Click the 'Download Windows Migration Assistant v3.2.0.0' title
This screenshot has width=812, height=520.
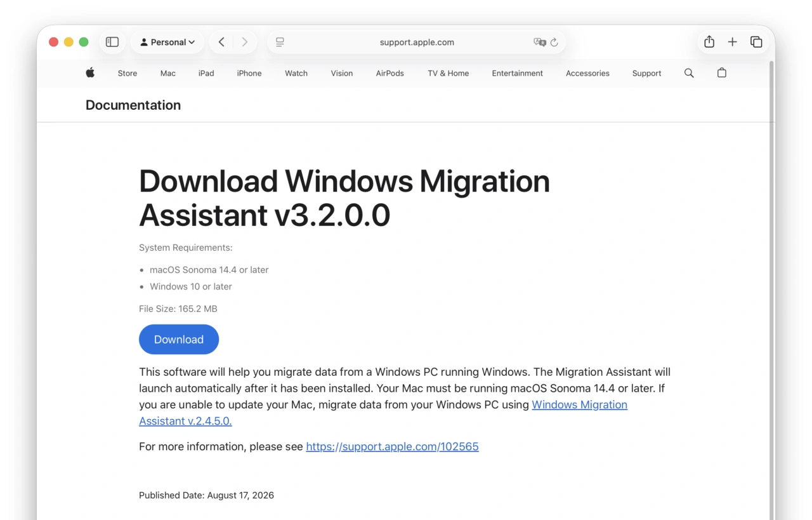click(344, 198)
